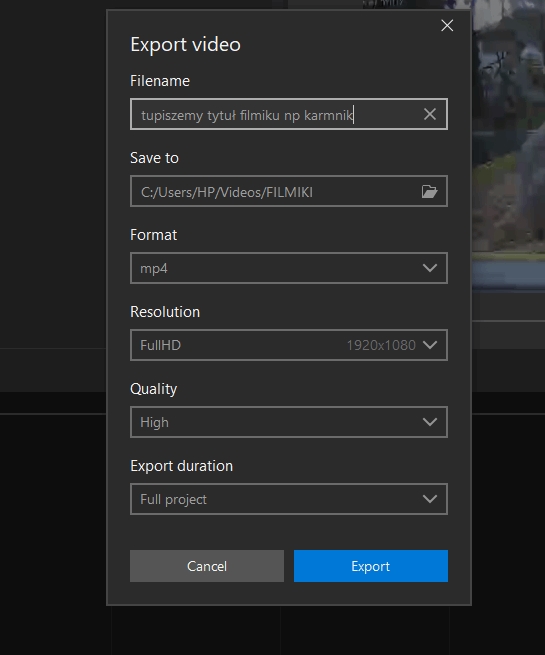Screen dimensions: 545x655
Task: Open folder browser icon in Save to
Action: tap(429, 192)
